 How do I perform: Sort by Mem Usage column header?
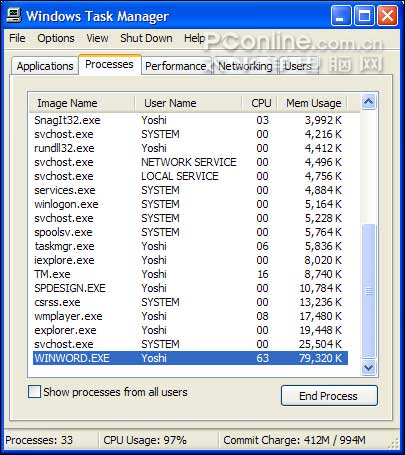[x=312, y=103]
